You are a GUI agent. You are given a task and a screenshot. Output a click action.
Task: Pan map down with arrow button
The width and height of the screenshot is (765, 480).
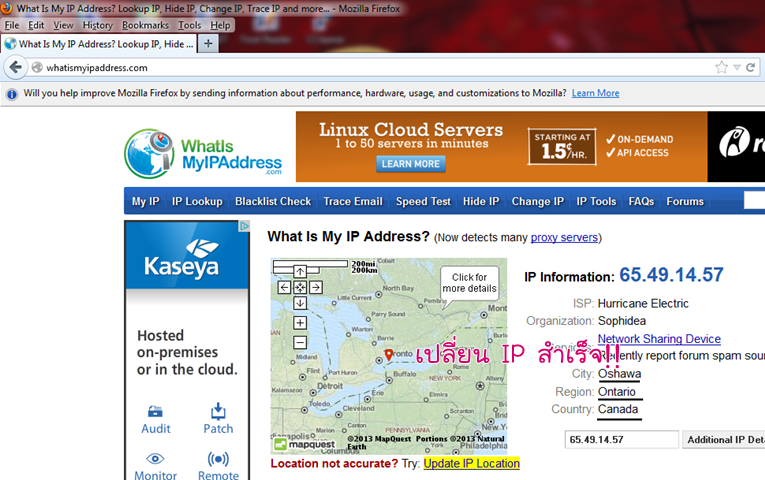click(300, 303)
